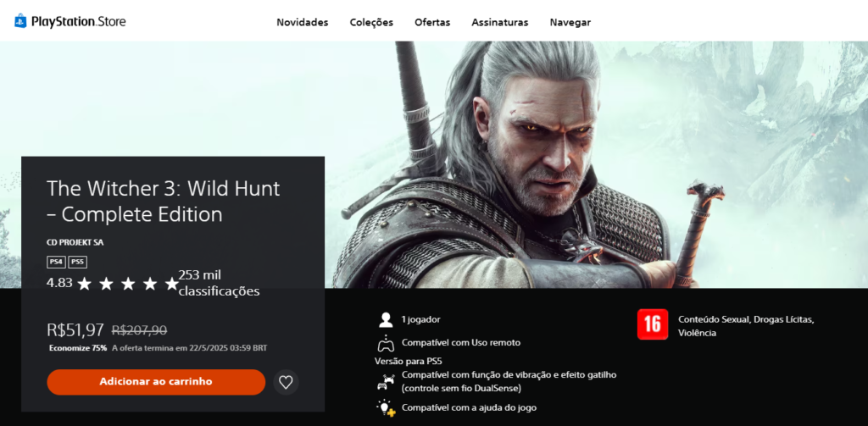Click the DualSense vibration controller icon

click(x=386, y=382)
